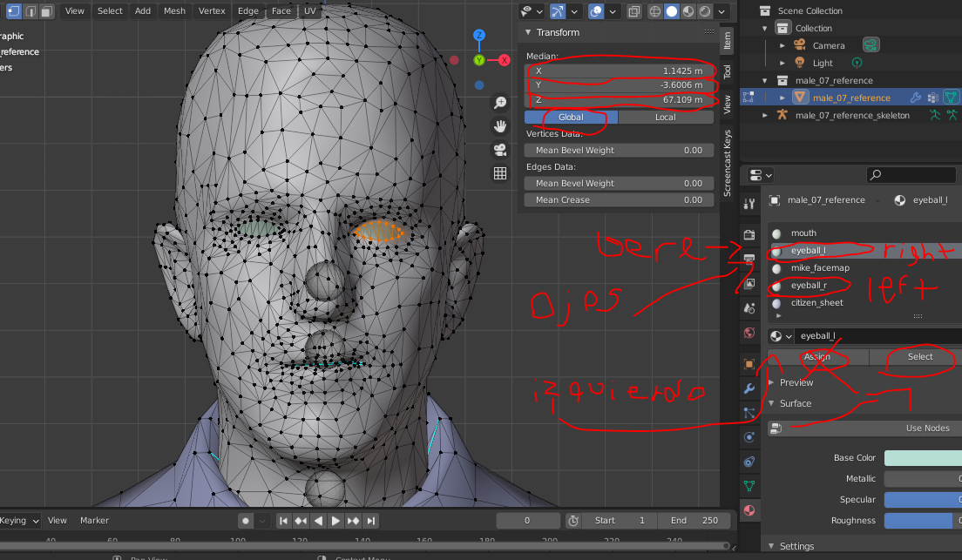
Task: Click the zoom magnifier viewport gizmo
Action: [x=500, y=103]
